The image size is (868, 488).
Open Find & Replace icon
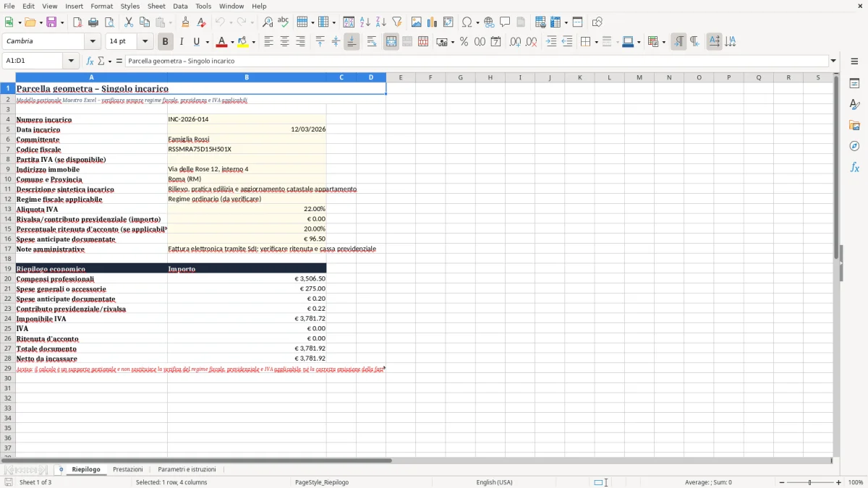coord(268,22)
